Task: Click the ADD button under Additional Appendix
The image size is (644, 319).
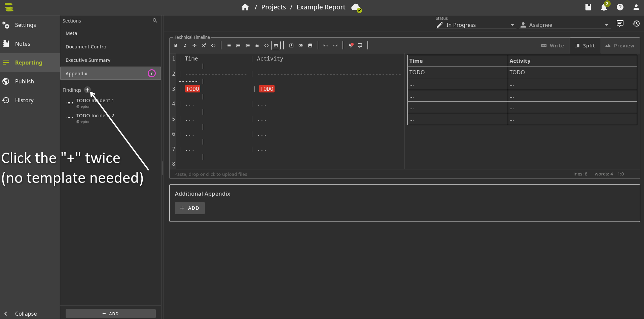Action: click(x=190, y=208)
